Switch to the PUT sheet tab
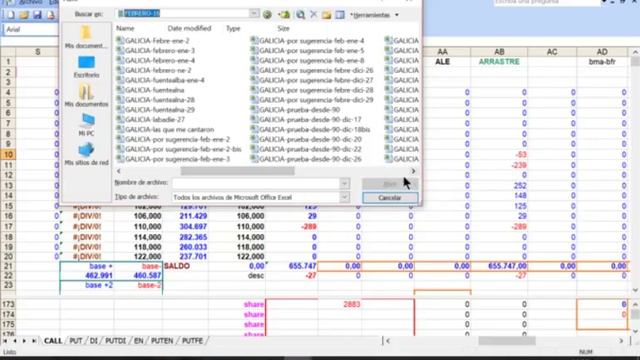The height and width of the screenshot is (360, 640). click(76, 341)
